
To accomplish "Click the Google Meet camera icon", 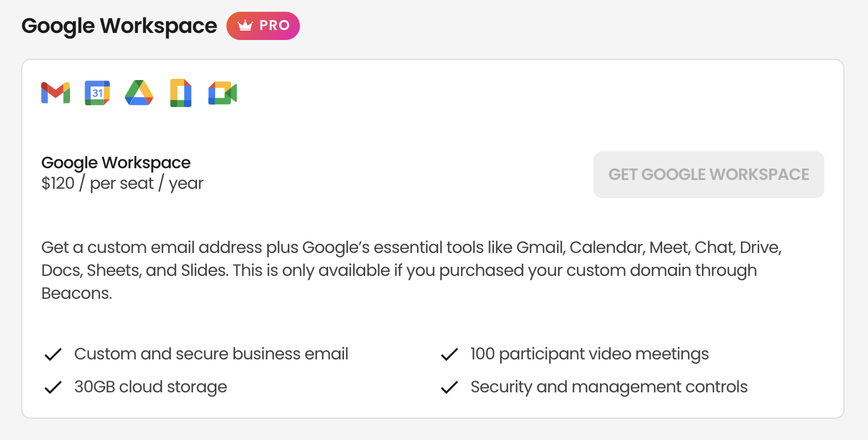I will coord(223,93).
